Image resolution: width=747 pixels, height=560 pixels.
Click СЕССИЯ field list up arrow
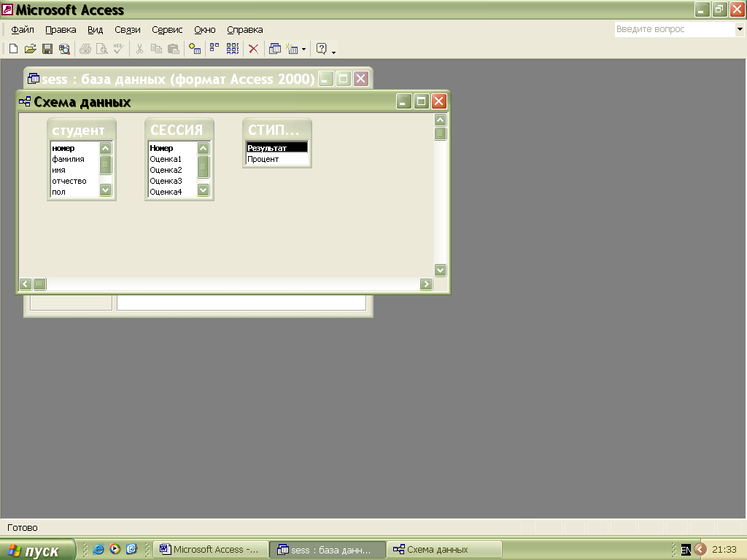click(203, 148)
